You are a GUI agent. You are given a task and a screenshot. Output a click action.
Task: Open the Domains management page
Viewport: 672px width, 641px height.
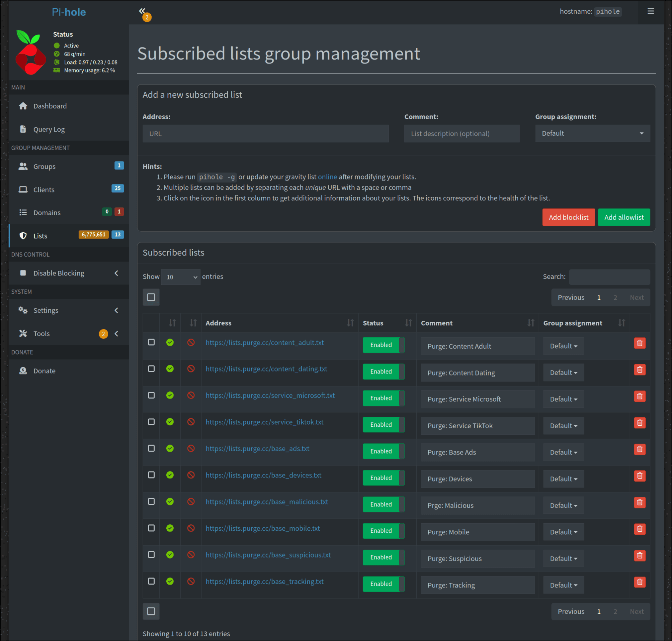[47, 213]
